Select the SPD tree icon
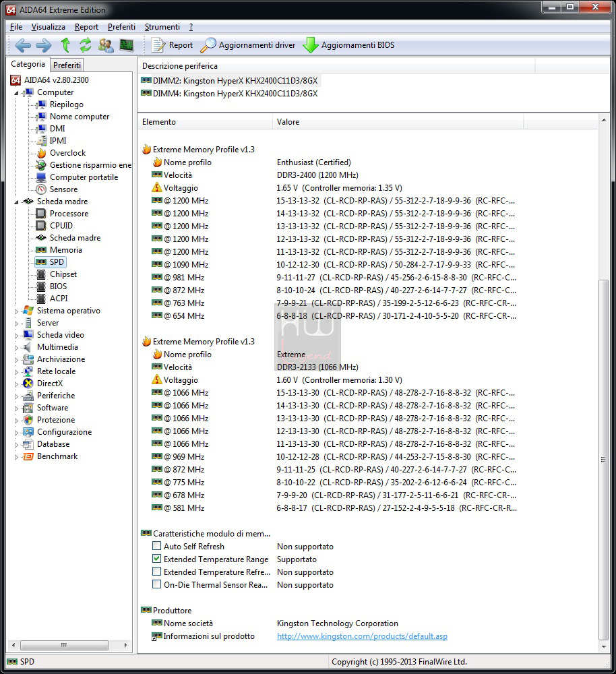Screen dimensions: 616x674 click(x=41, y=262)
